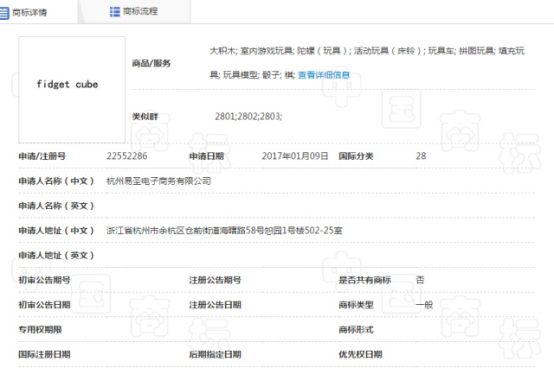554x369 pixels.
Task: Select similar group codes 2801;2802;2803;
Action: click(248, 116)
